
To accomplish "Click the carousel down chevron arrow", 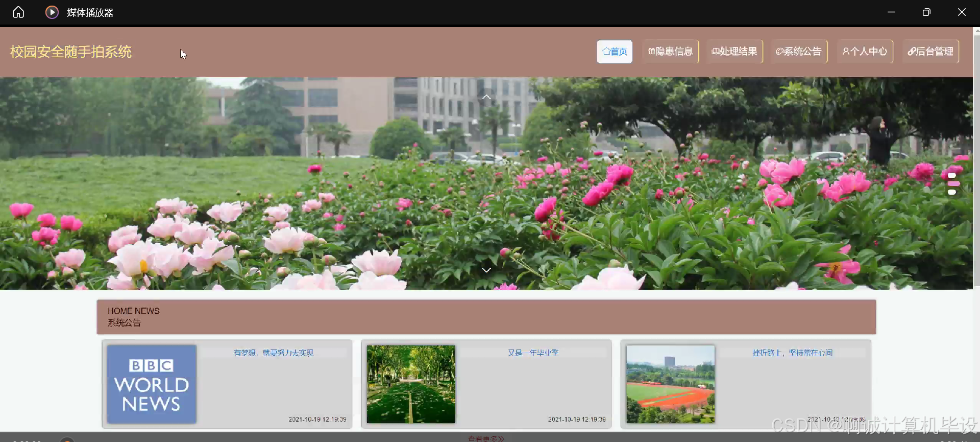I will tap(486, 270).
